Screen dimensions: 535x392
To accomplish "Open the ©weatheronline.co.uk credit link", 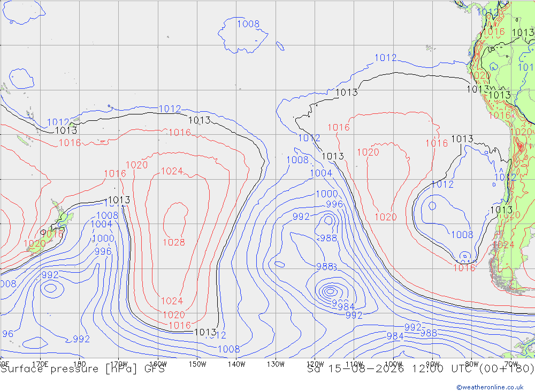I will click(x=490, y=387).
